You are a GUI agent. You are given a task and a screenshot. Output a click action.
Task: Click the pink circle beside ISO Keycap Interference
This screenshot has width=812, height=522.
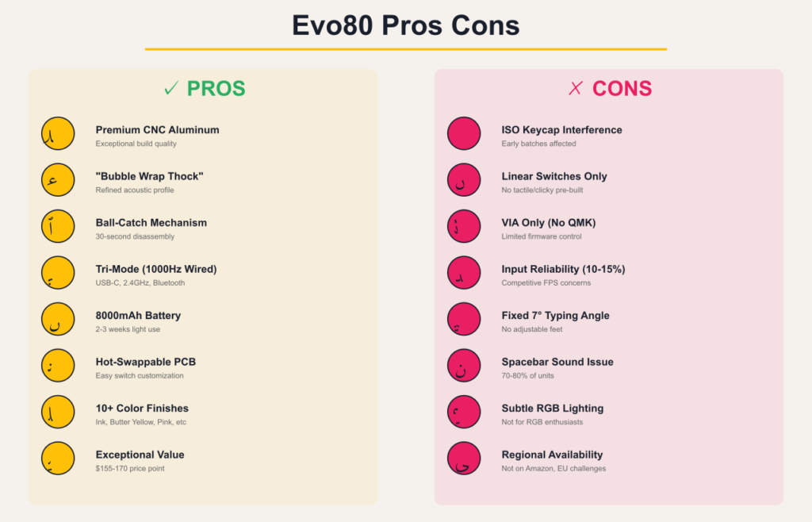[464, 134]
